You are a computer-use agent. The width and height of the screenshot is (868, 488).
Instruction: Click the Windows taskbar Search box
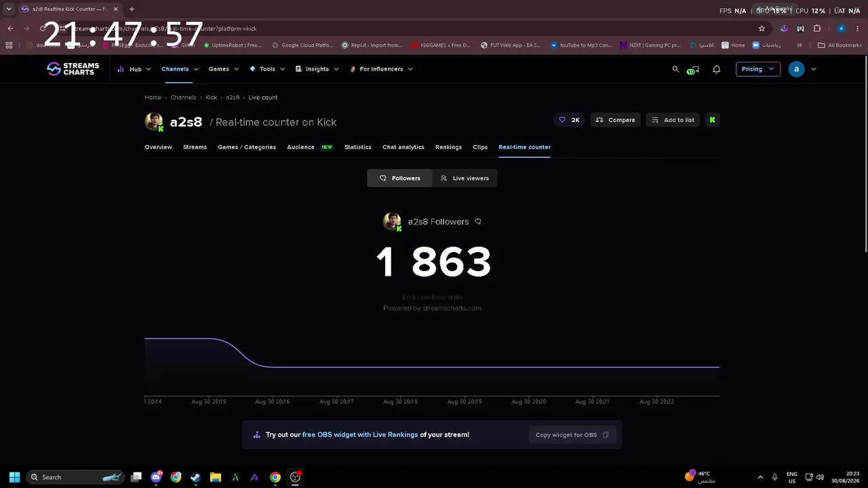(75, 477)
